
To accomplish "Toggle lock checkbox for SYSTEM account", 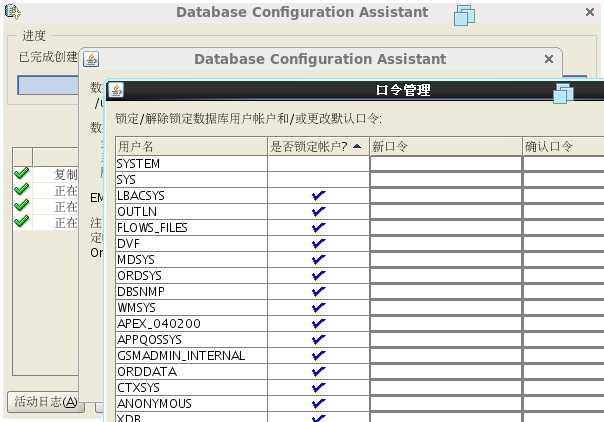I will (x=319, y=164).
